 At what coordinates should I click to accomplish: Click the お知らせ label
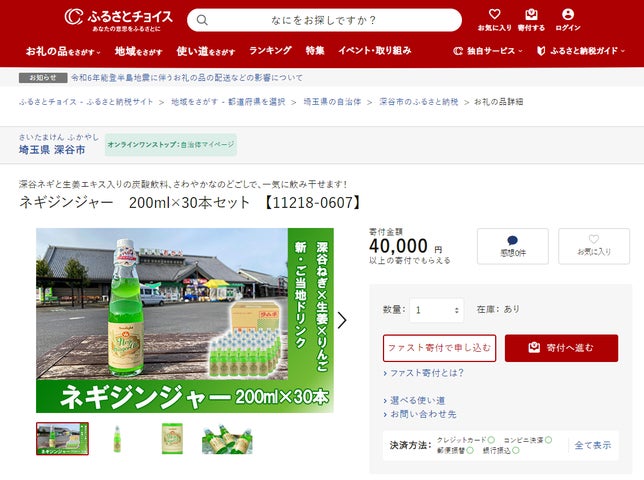point(43,78)
